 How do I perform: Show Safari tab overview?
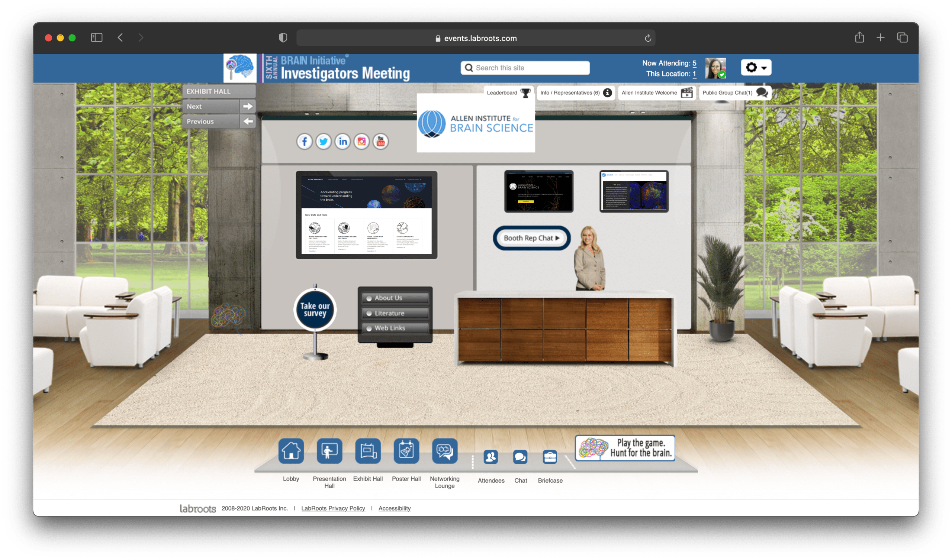903,38
